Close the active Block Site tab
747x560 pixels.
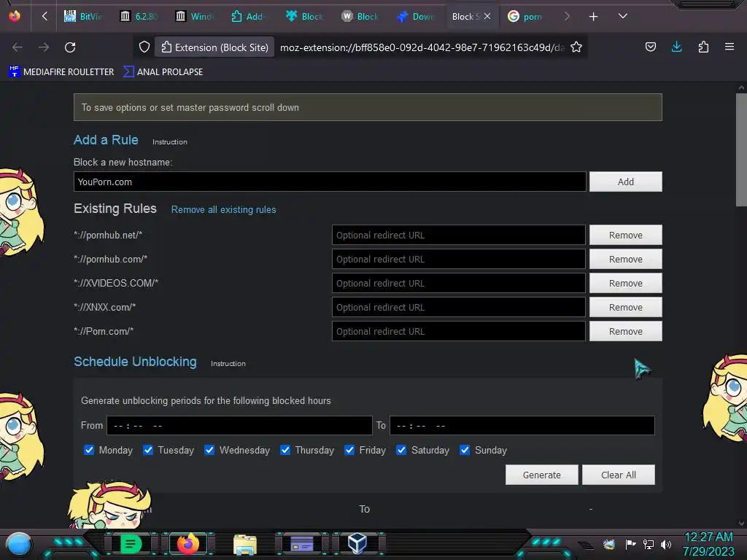(x=487, y=16)
